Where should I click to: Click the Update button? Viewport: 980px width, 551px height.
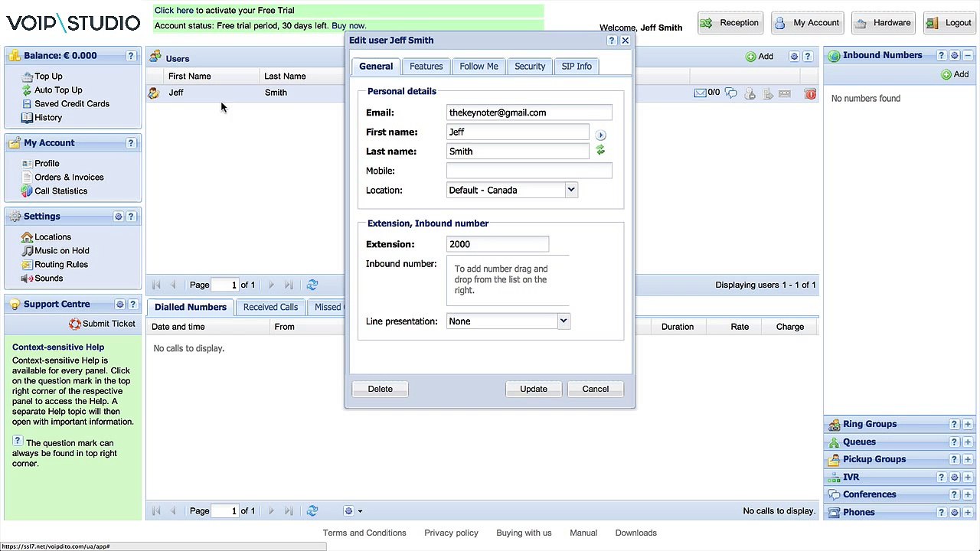click(x=534, y=389)
